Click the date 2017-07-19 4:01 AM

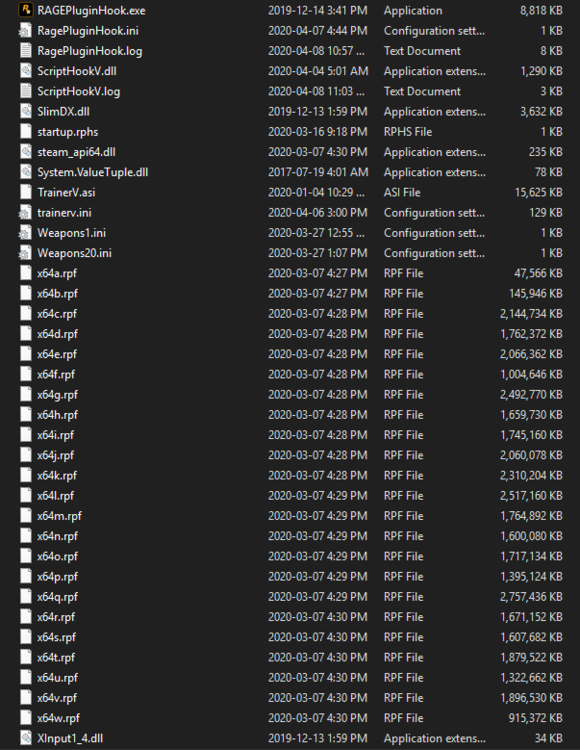click(x=318, y=172)
